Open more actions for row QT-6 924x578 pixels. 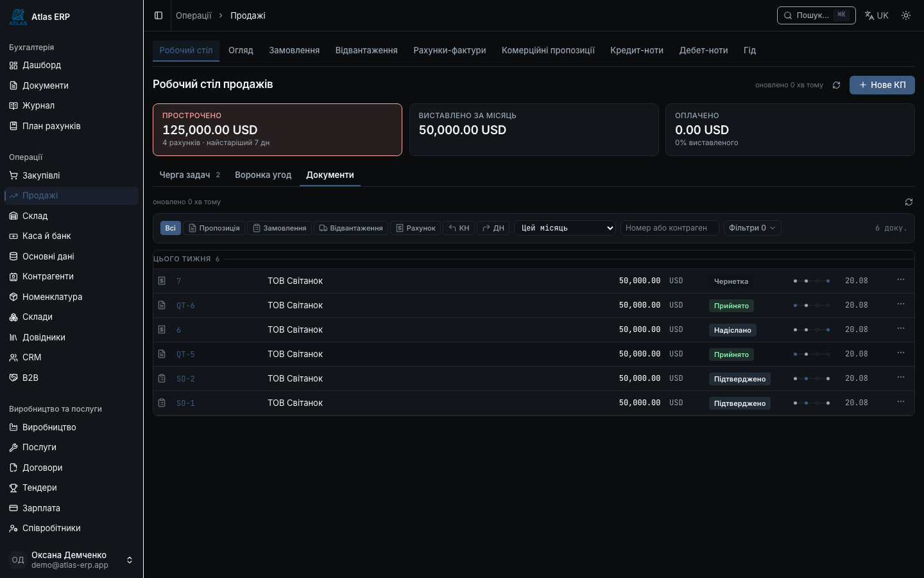(901, 304)
